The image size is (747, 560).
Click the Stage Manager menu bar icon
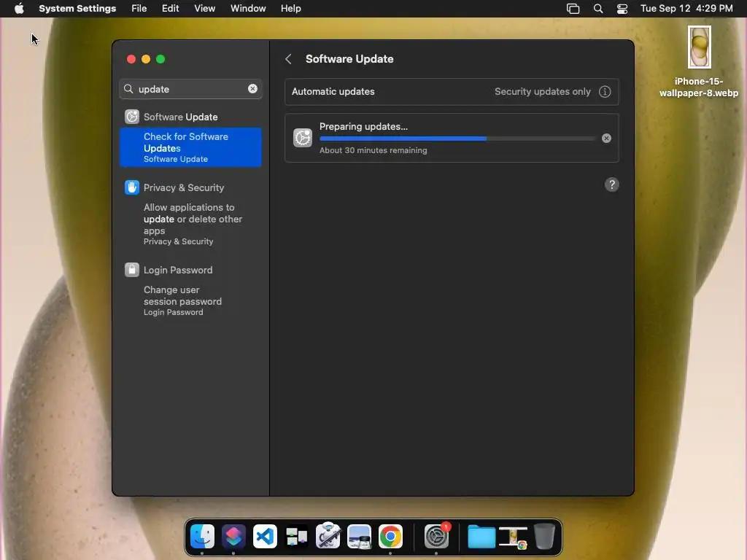pyautogui.click(x=573, y=9)
